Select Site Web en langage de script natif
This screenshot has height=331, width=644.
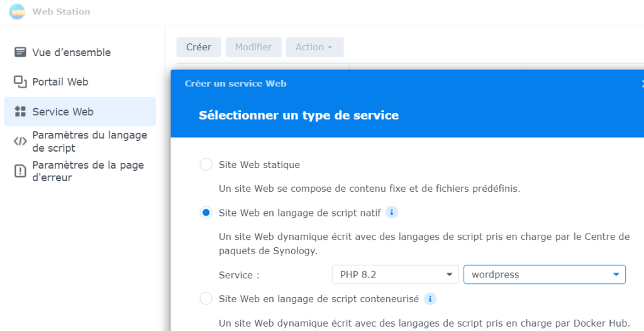click(x=206, y=213)
